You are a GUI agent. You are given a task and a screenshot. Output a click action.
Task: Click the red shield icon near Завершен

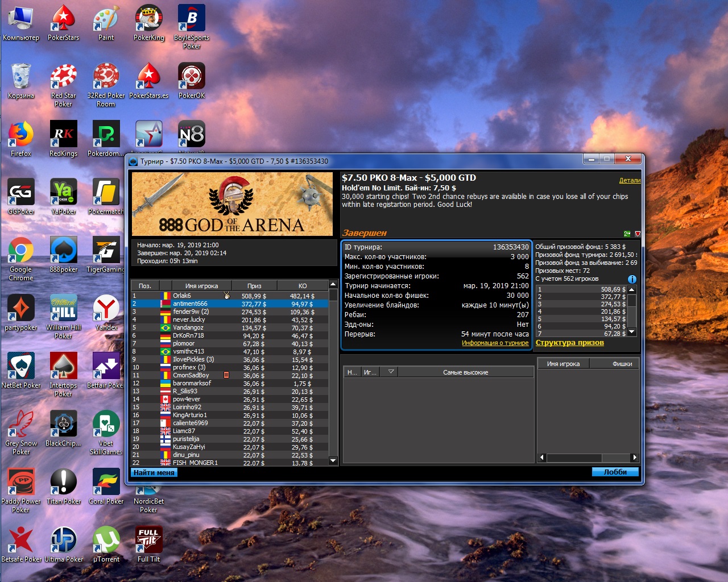tap(638, 234)
